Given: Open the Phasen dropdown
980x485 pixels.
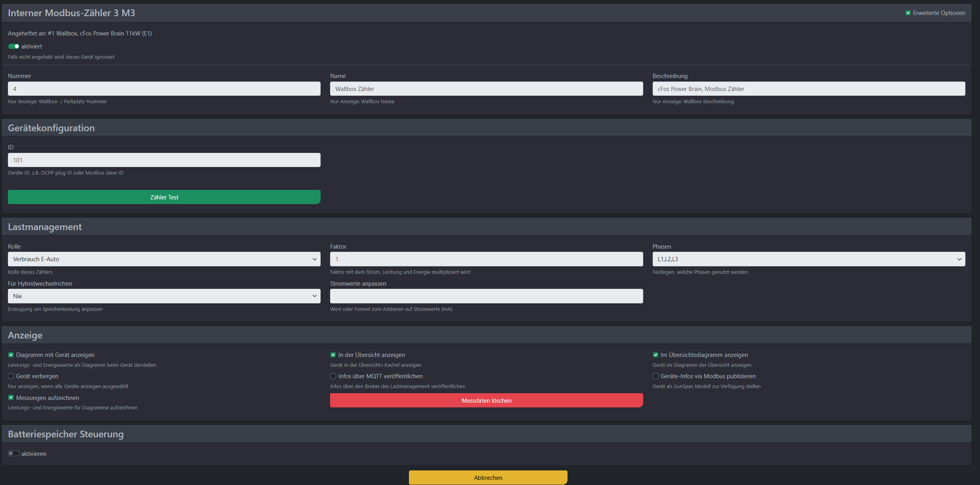Looking at the screenshot, I should pyautogui.click(x=808, y=259).
